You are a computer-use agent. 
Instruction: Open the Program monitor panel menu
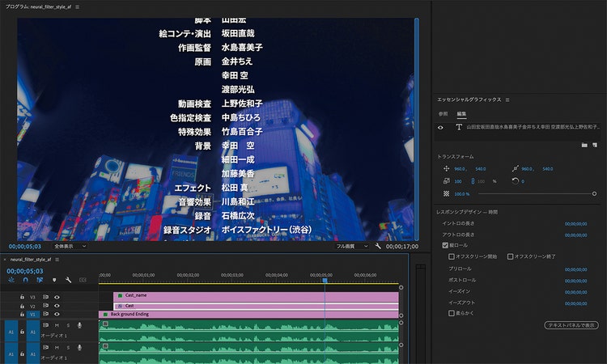[78, 7]
